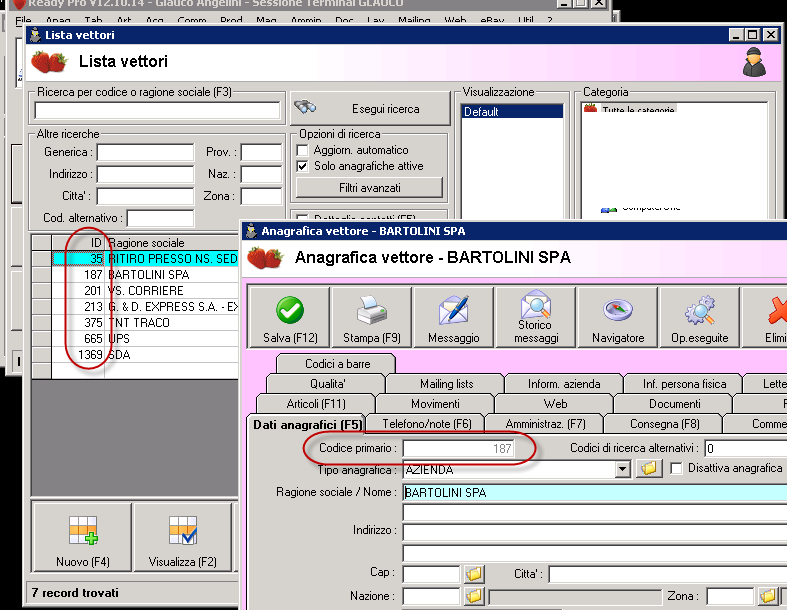The width and height of the screenshot is (787, 610).
Task: Click strawberry logo in Lista vettori header
Action: pyautogui.click(x=49, y=62)
